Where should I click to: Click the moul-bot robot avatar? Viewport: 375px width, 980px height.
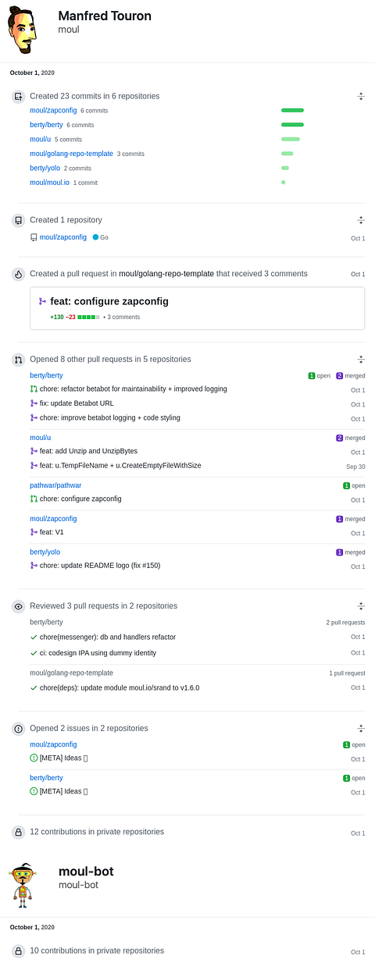tap(23, 885)
